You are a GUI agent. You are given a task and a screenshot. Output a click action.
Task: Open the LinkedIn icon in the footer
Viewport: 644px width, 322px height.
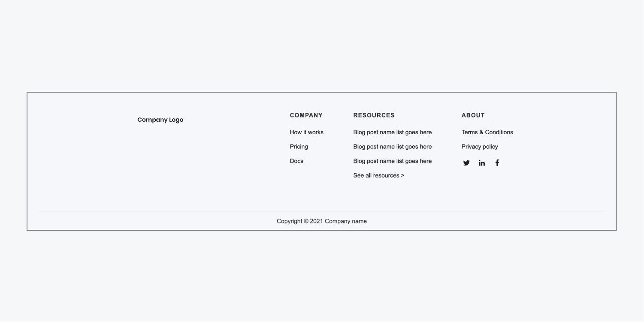point(481,163)
